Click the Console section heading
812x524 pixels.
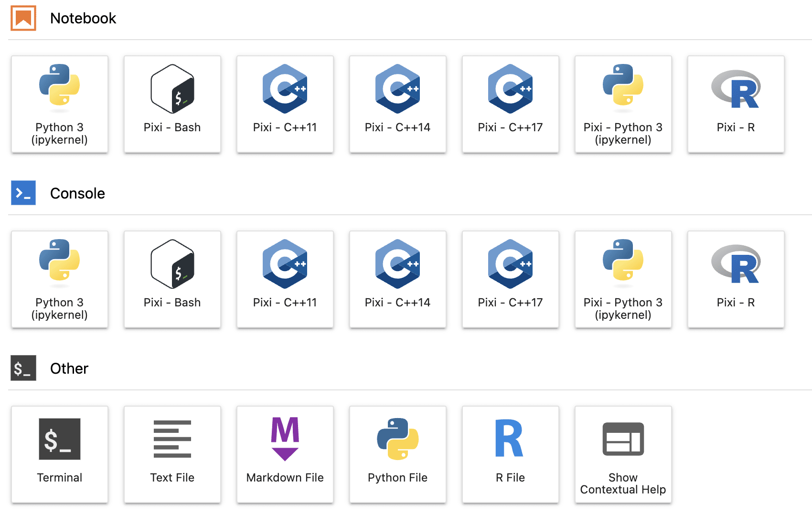click(x=77, y=193)
